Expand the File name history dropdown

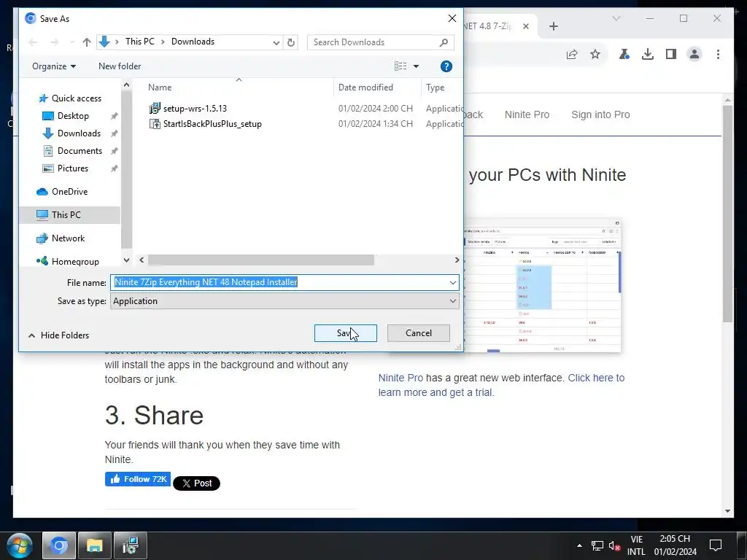click(x=452, y=282)
